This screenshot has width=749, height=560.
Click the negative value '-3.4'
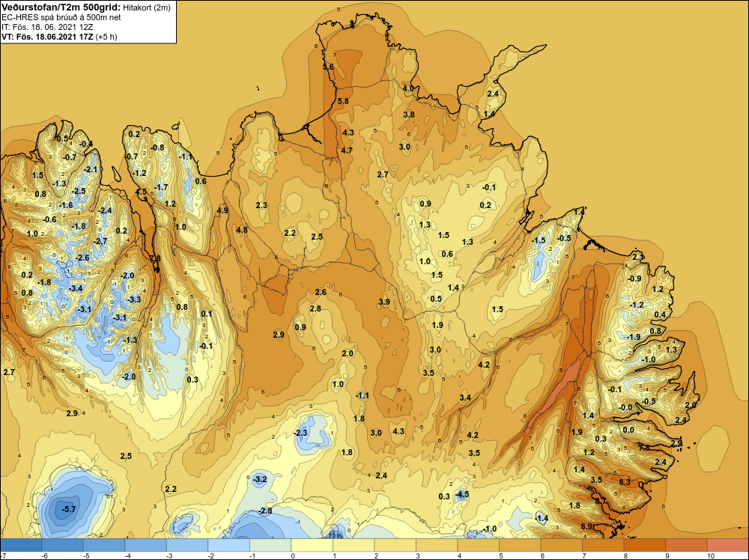pyautogui.click(x=76, y=288)
